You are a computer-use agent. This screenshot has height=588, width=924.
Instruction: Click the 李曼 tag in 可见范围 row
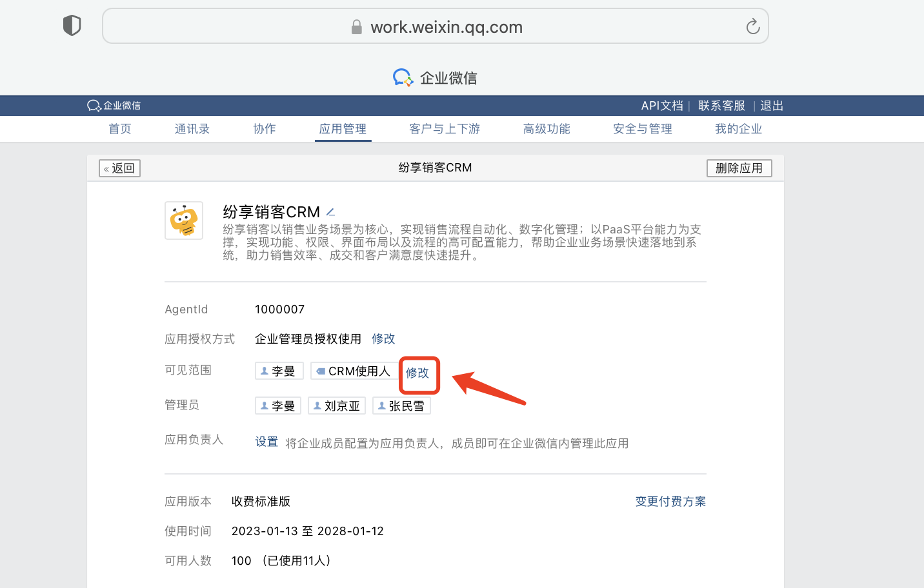click(x=279, y=371)
